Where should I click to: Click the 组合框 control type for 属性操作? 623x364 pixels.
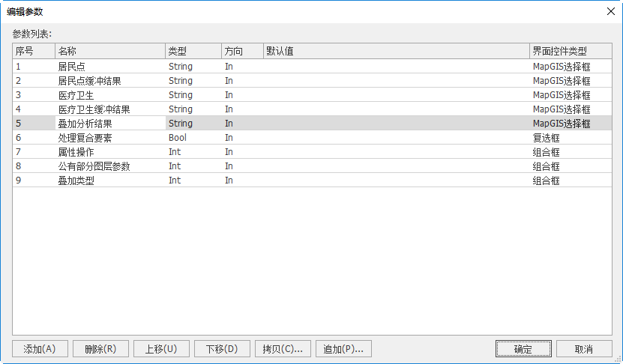546,152
